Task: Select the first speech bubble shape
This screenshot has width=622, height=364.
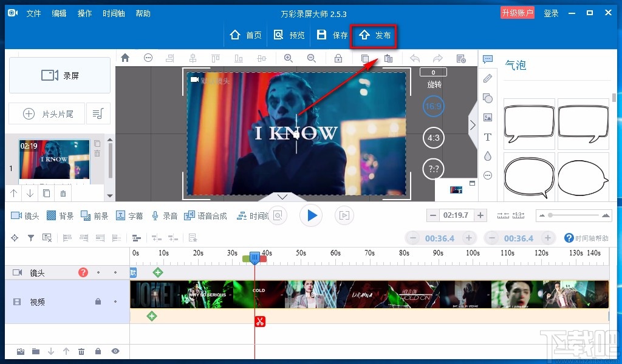Action: coord(529,124)
